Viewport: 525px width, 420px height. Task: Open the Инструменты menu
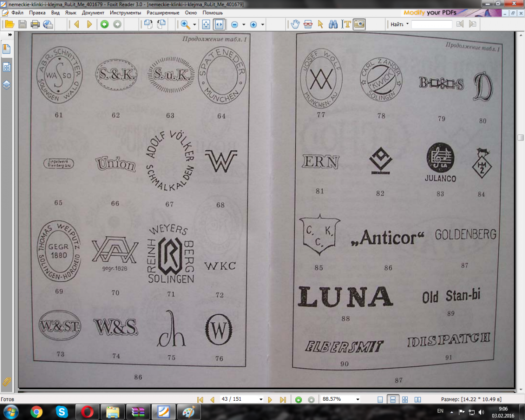(x=125, y=13)
